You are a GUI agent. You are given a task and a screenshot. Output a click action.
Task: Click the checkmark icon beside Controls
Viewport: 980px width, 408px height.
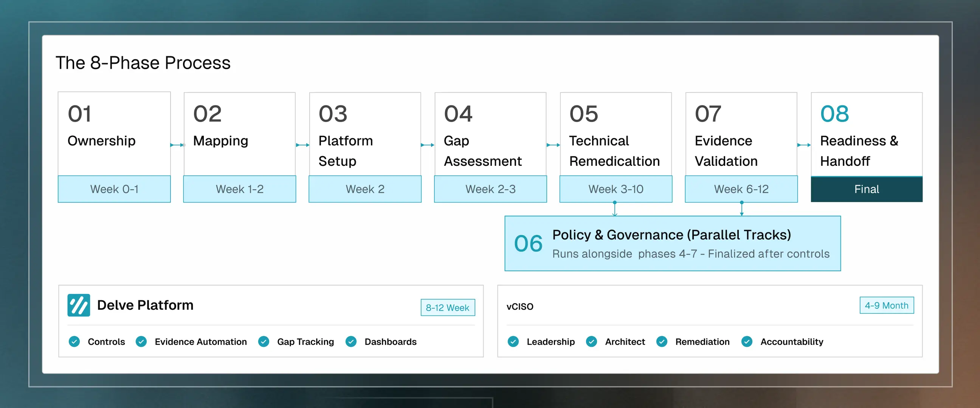pos(74,342)
